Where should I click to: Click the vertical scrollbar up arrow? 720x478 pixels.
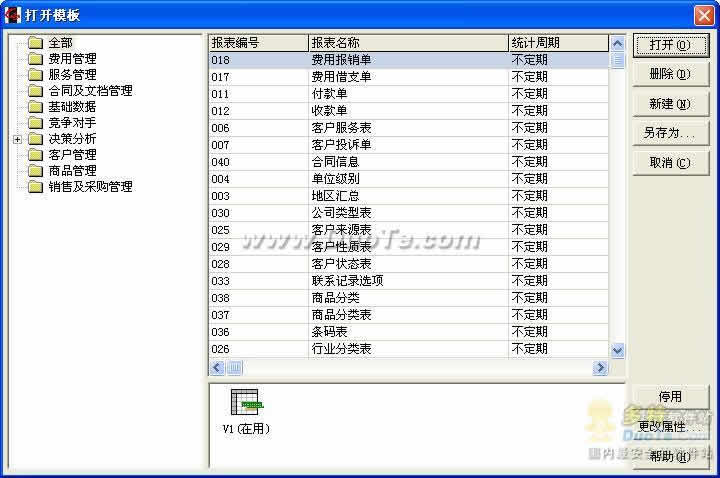click(x=618, y=44)
